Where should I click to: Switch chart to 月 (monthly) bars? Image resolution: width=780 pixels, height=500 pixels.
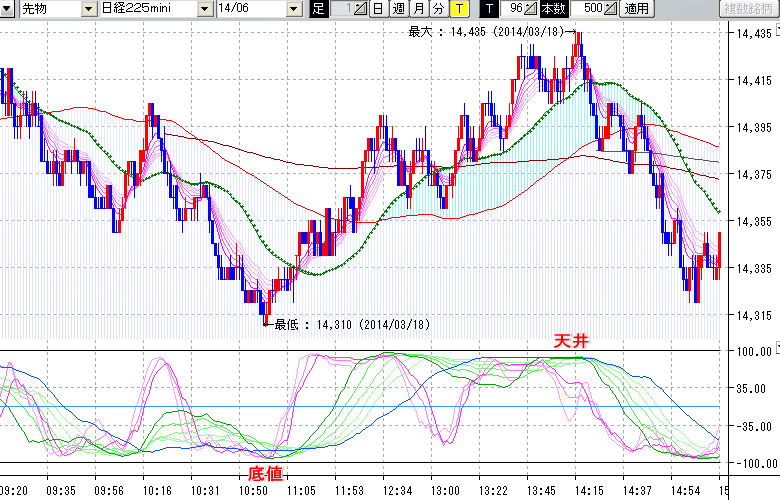click(417, 9)
